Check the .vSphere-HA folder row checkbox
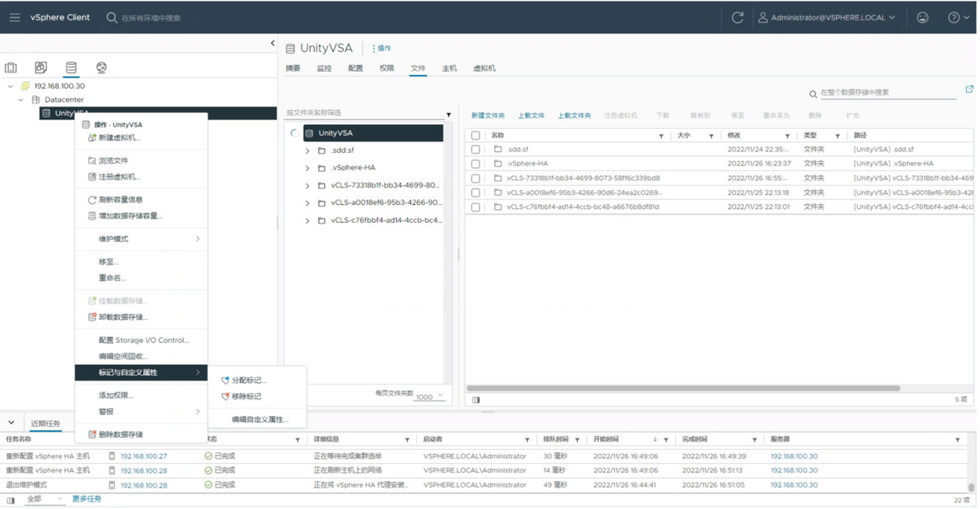Image resolution: width=980 pixels, height=509 pixels. tap(476, 164)
